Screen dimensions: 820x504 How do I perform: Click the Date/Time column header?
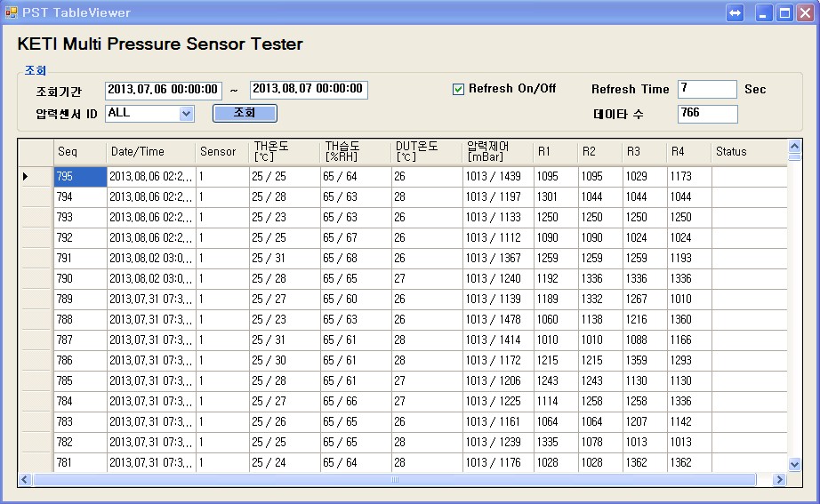point(151,152)
